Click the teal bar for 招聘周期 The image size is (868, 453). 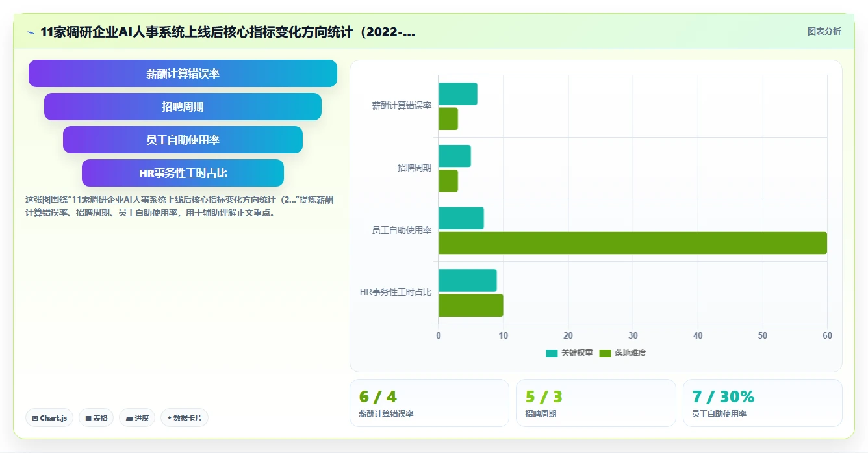tap(455, 156)
